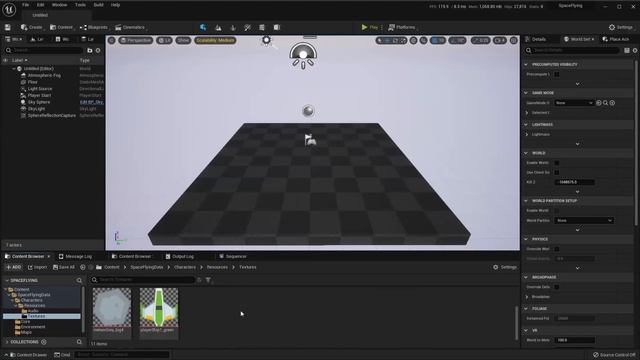Screen dimensions: 640x360
Task: Create new folder in Outliner
Action: tap(90, 50)
